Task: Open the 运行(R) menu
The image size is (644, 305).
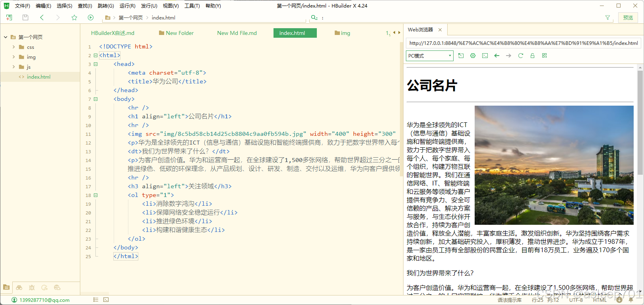Action: pyautogui.click(x=127, y=6)
